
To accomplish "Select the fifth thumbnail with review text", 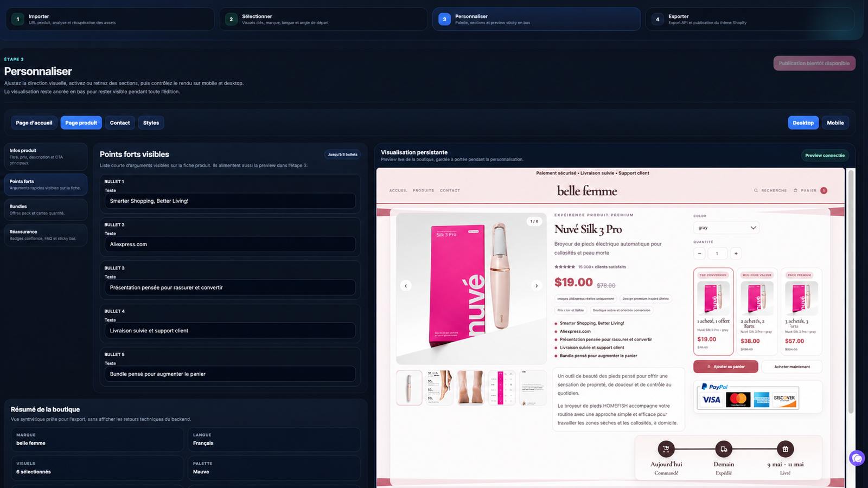I will [x=533, y=388].
